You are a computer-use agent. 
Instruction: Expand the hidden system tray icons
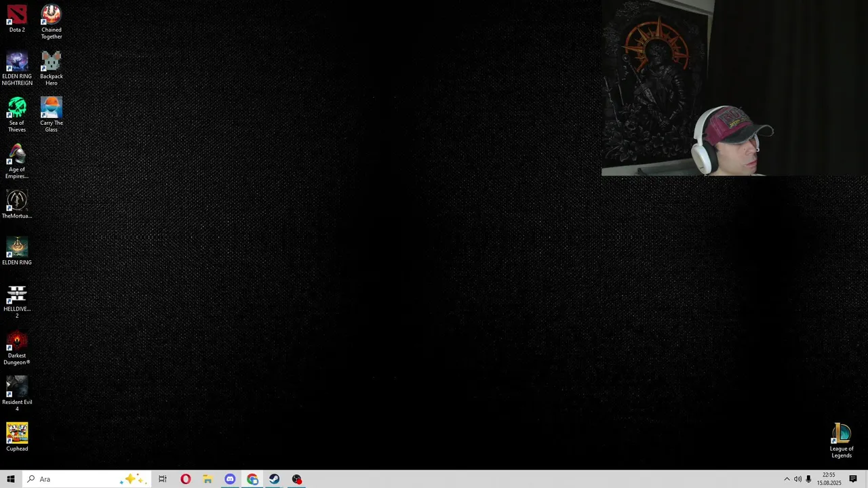click(x=787, y=479)
